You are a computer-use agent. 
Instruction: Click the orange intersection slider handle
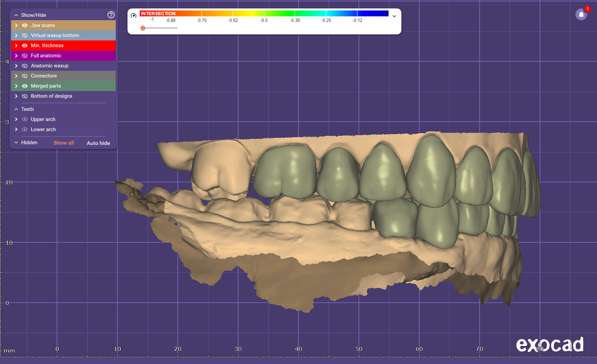(143, 28)
